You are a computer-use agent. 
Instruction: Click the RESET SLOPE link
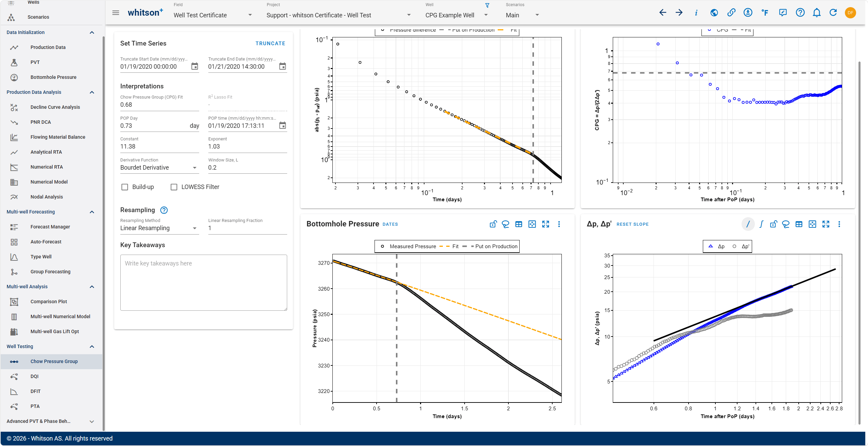pos(632,224)
